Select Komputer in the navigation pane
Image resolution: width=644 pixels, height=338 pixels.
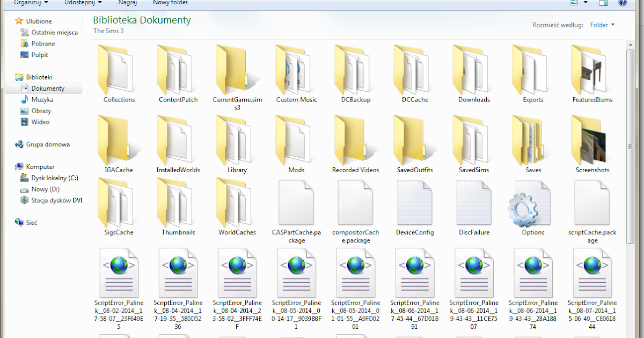click(x=35, y=167)
